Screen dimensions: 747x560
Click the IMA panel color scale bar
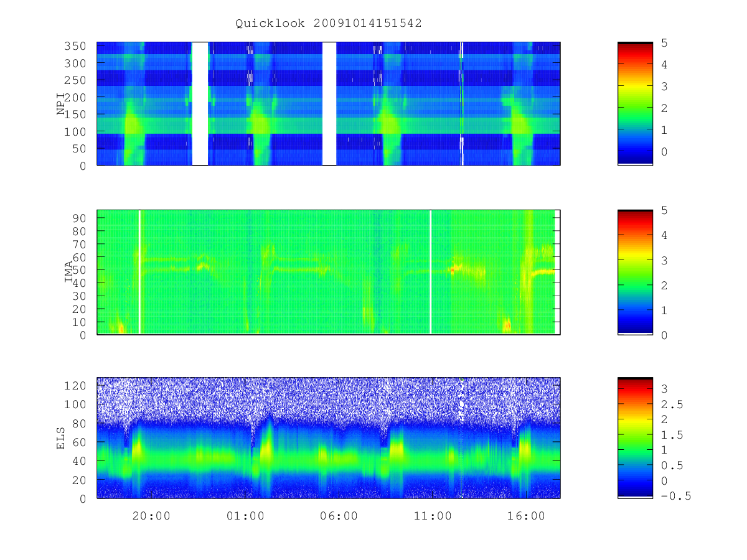pyautogui.click(x=635, y=272)
